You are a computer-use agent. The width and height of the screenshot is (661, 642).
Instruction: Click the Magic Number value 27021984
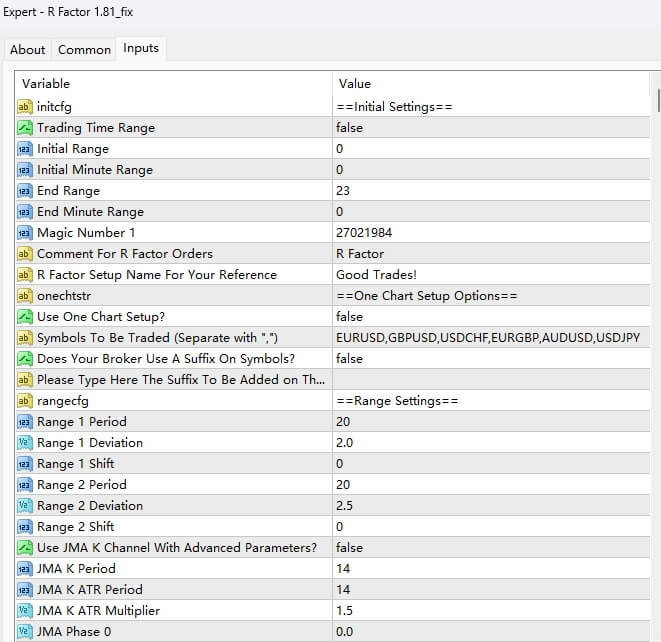click(364, 233)
